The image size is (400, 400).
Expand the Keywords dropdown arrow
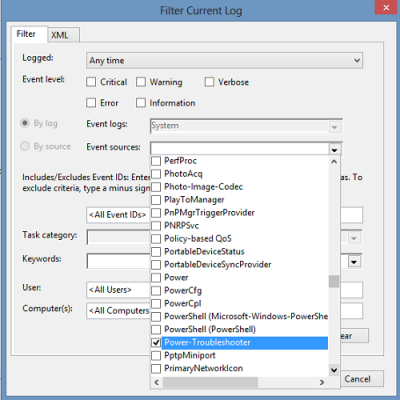(x=354, y=262)
